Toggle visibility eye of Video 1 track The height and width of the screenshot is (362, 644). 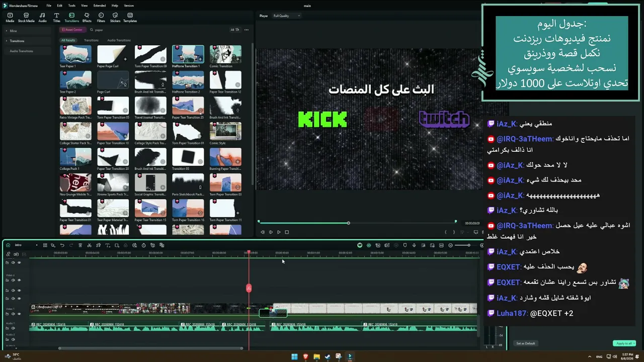(x=19, y=314)
